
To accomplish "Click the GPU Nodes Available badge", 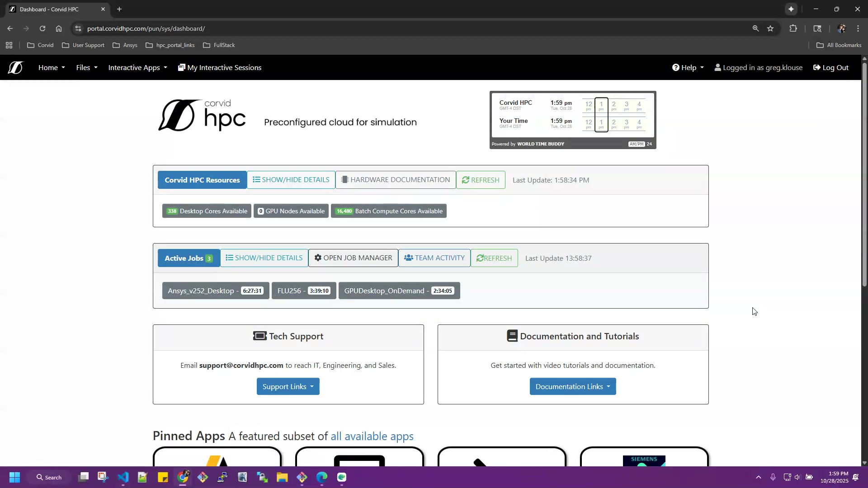I will 291,211.
